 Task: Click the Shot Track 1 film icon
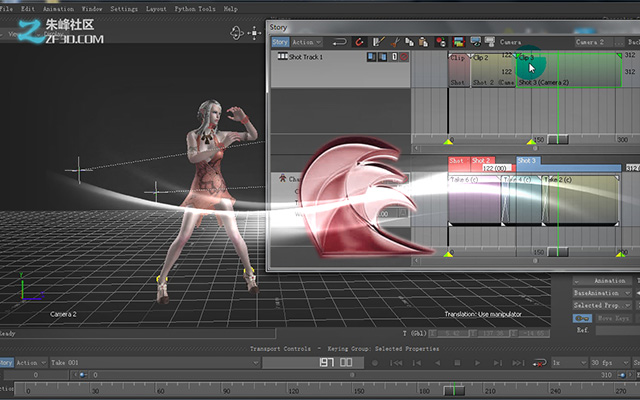(282, 57)
